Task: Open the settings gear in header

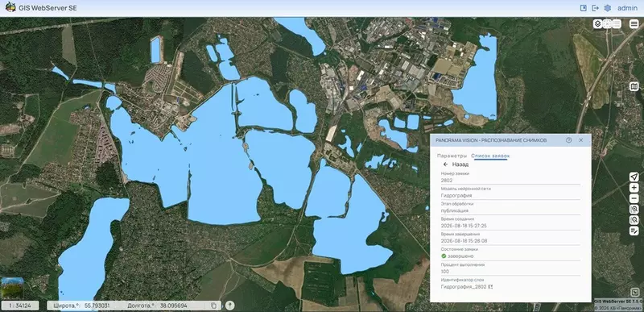Action: (608, 8)
